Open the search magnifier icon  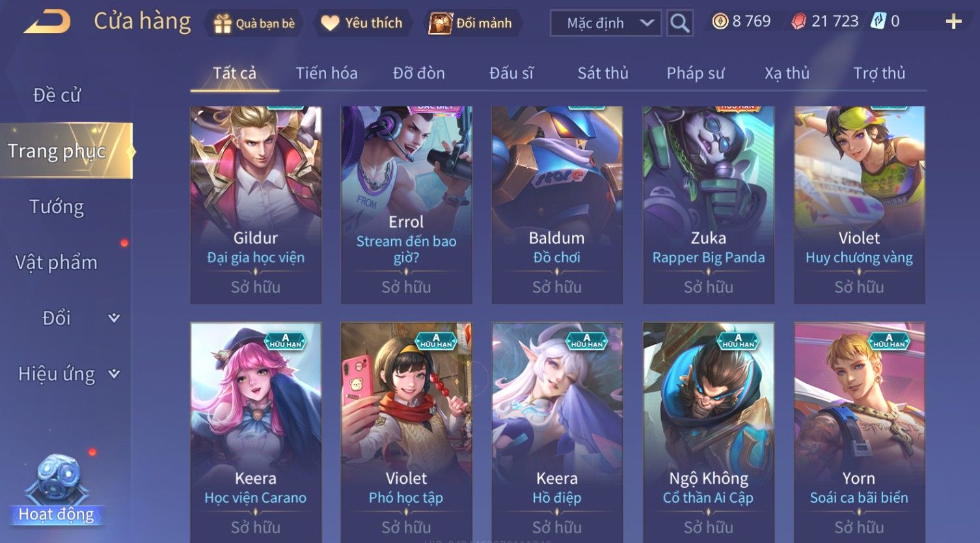pyautogui.click(x=679, y=23)
